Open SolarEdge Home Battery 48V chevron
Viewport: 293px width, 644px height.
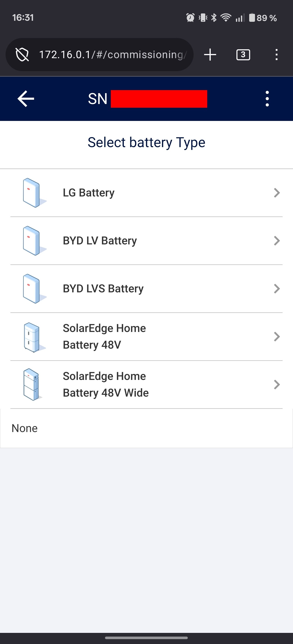(x=277, y=337)
